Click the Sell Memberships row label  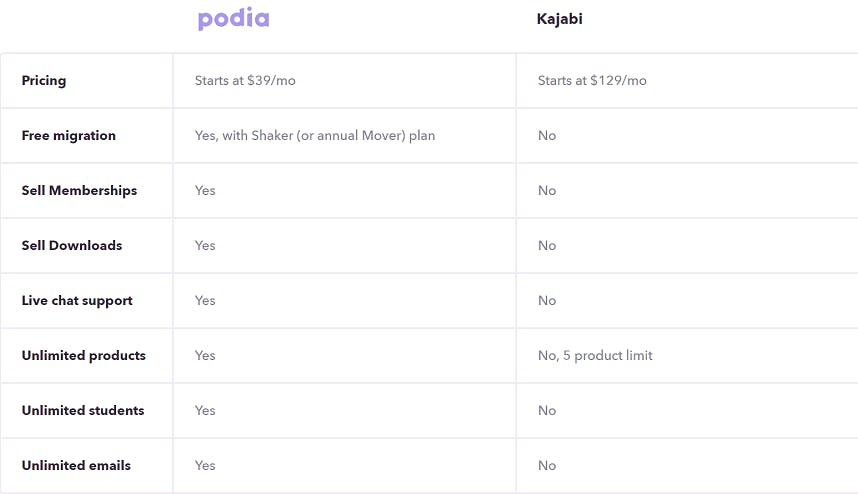(x=79, y=190)
